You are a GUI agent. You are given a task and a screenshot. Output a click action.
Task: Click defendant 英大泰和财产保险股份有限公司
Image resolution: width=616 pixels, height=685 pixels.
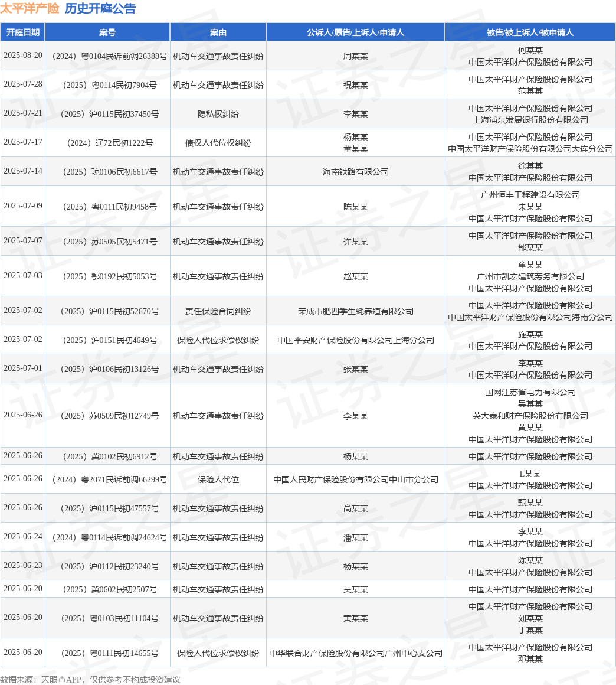530,416
